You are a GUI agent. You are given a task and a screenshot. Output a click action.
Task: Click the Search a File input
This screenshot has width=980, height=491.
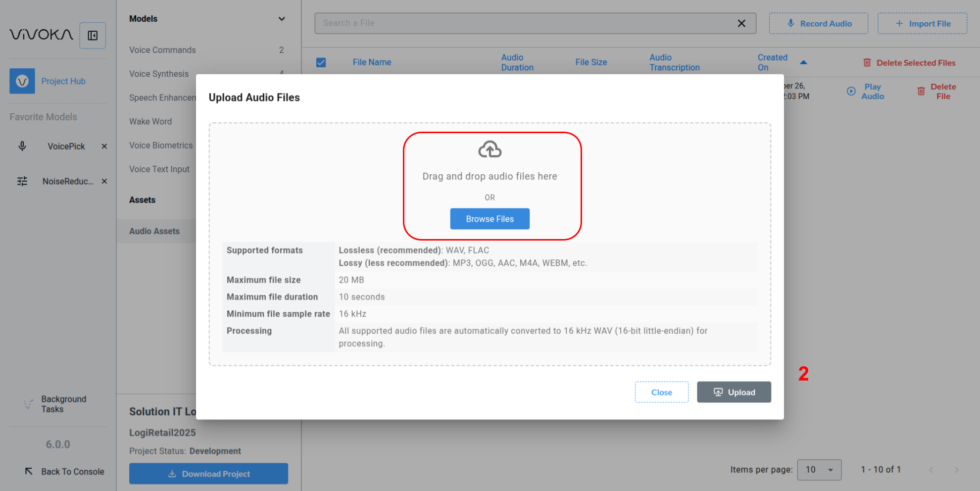pos(525,23)
